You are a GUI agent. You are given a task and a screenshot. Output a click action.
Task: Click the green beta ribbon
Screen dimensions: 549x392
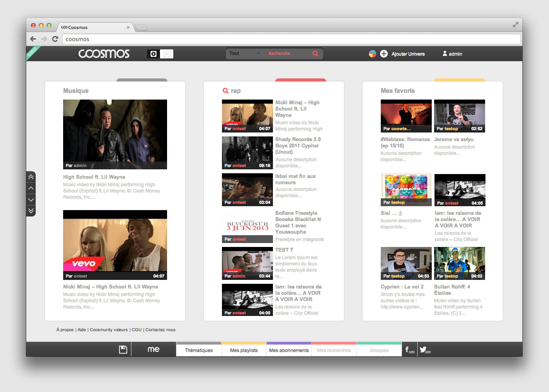pyautogui.click(x=32, y=52)
